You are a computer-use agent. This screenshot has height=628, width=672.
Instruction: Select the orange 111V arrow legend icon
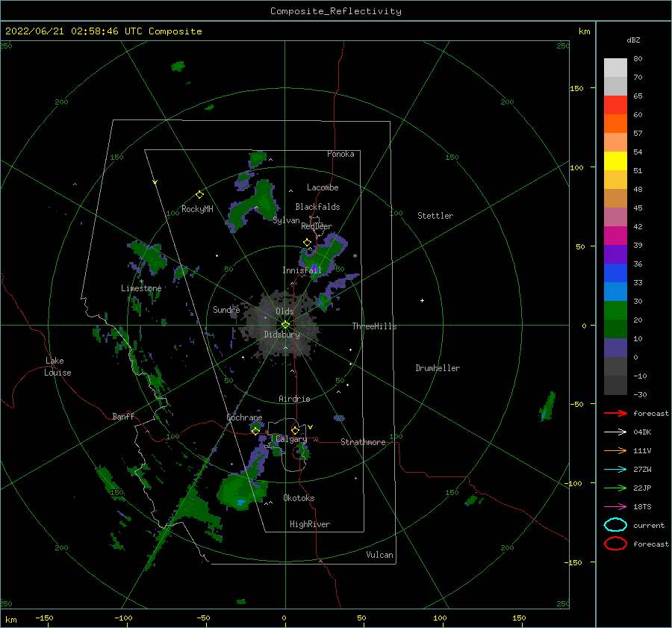click(x=615, y=450)
